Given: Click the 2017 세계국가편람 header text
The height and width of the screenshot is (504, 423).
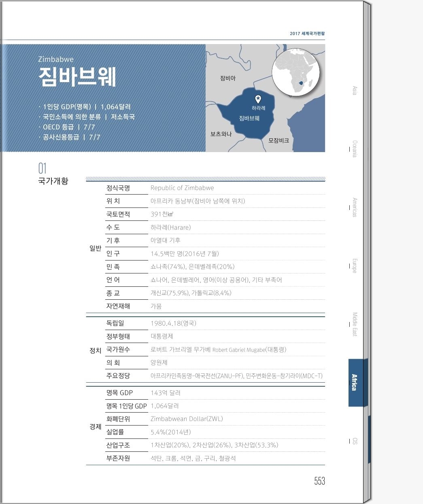Looking at the screenshot, I should [x=307, y=34].
